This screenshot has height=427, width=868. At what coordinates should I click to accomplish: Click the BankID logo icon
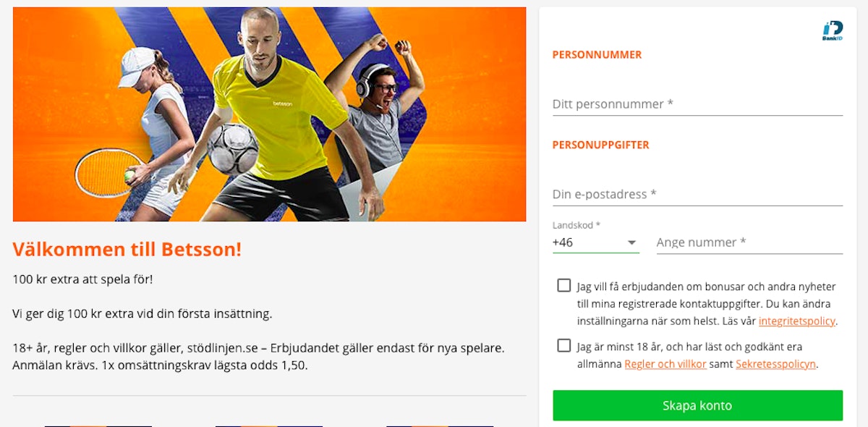tap(832, 31)
